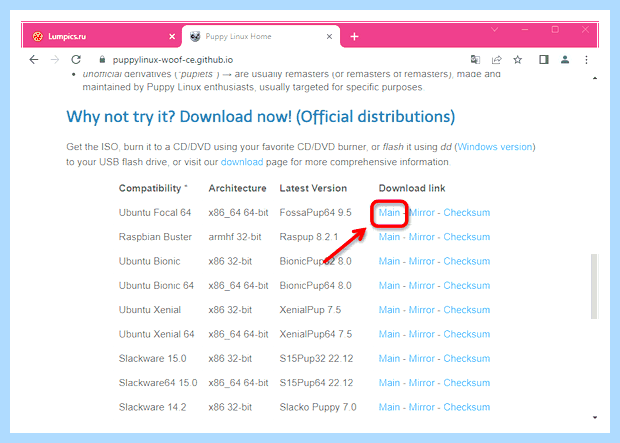The image size is (620, 443).
Task: Open Mirror link for Raspup 8.2.1
Action: (422, 237)
